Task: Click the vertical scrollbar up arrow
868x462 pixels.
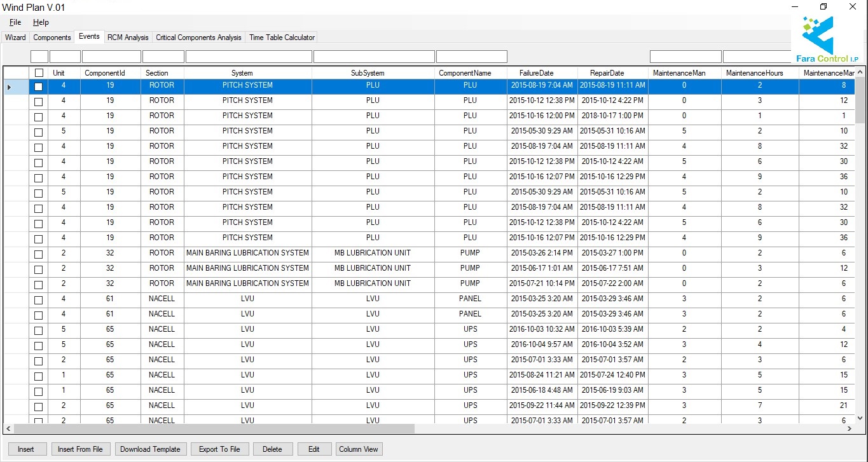Action: coord(860,71)
